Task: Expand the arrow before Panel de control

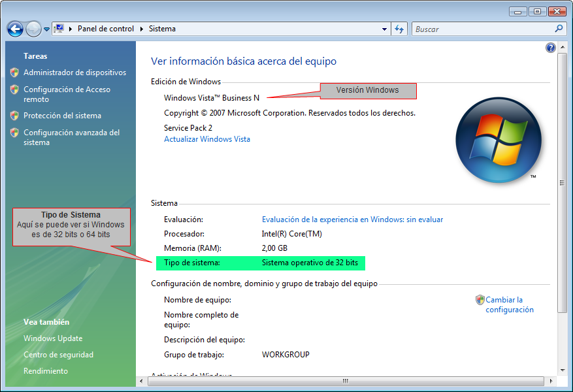Action: pyautogui.click(x=71, y=29)
